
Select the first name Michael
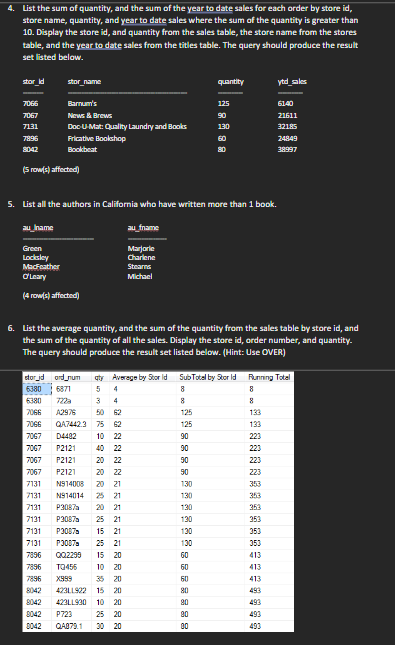[140, 276]
